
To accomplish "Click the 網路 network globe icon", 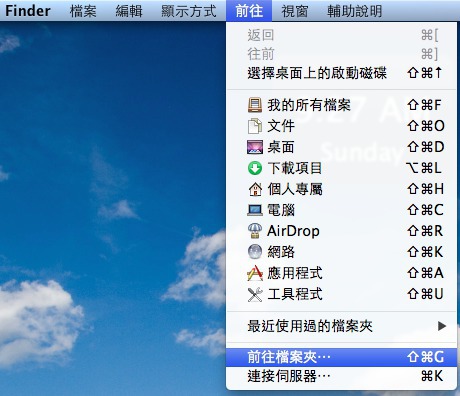I will point(255,252).
